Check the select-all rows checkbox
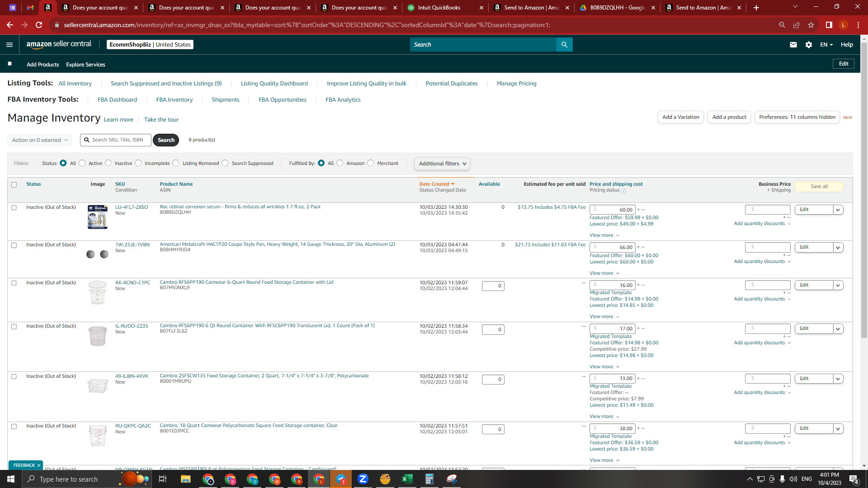Screen dimensions: 868x488 (14, 184)
